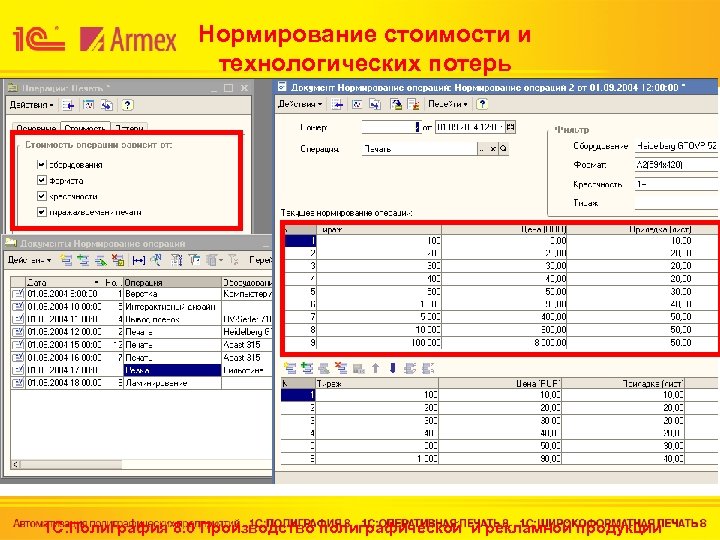Click the add row icon in the documents list toolbar

(x=66, y=260)
